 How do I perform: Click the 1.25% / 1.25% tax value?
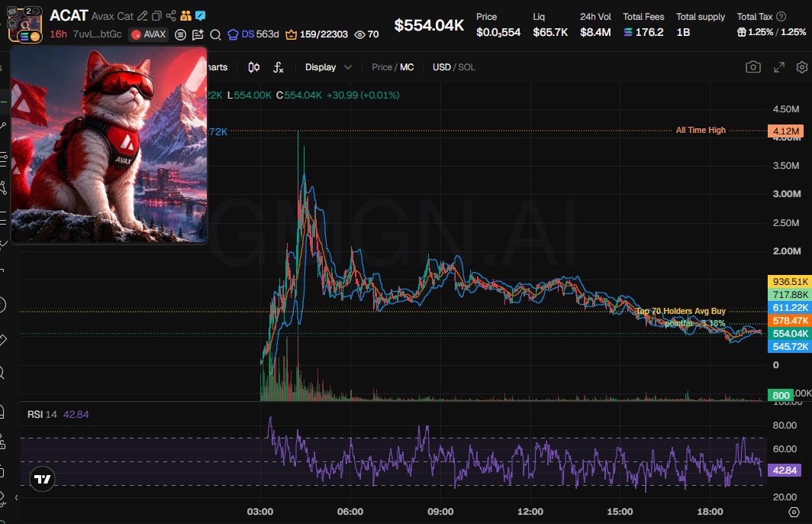click(777, 32)
